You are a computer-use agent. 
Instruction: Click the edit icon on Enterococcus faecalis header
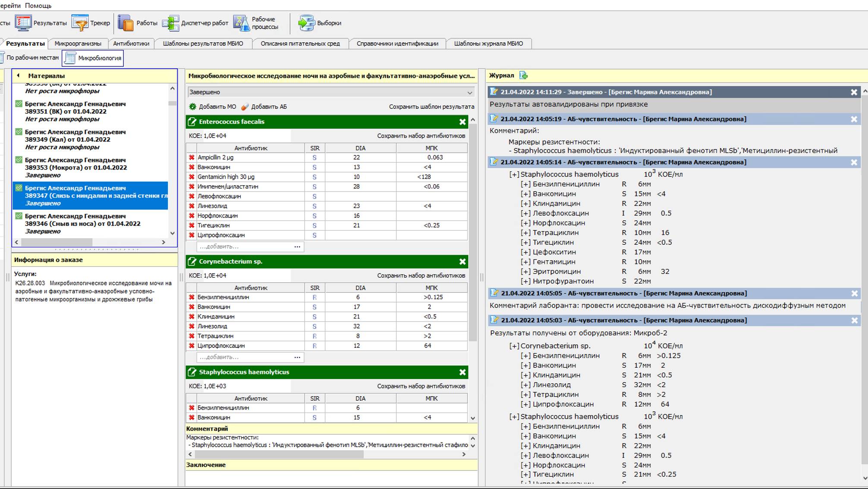click(192, 122)
